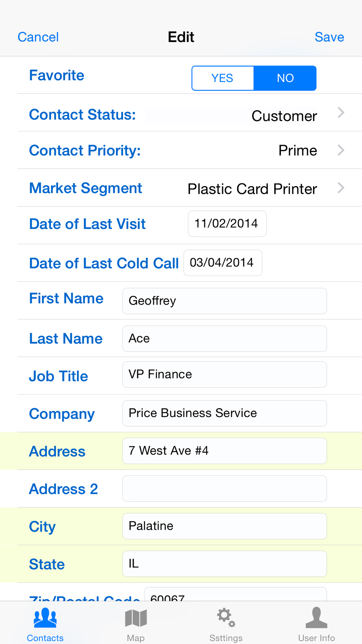This screenshot has height=644, width=362.
Task: Expand Contact Priority chevron
Action: coord(341,150)
